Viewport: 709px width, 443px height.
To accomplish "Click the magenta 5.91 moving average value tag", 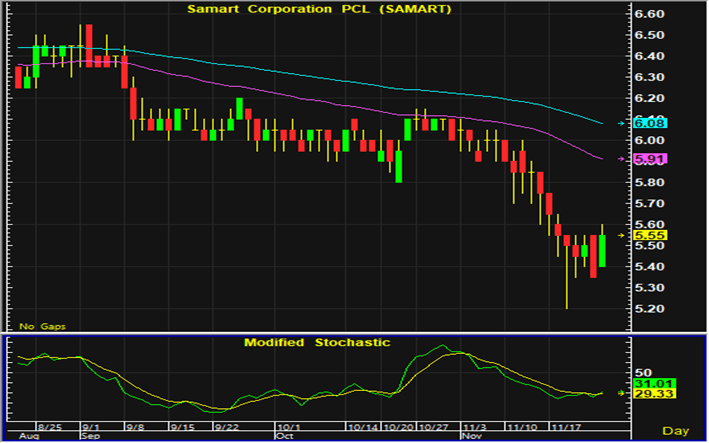I will click(x=650, y=159).
